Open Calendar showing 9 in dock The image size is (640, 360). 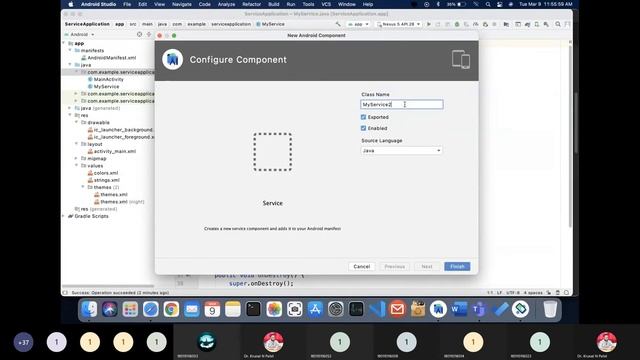tap(212, 309)
